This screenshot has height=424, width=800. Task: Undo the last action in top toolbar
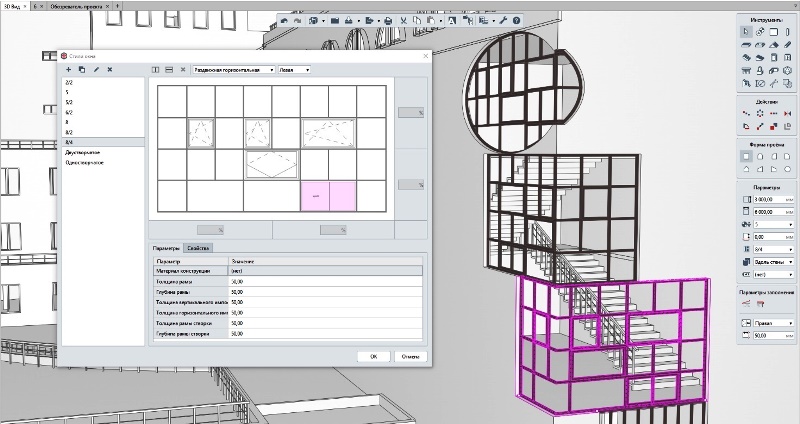tap(284, 21)
